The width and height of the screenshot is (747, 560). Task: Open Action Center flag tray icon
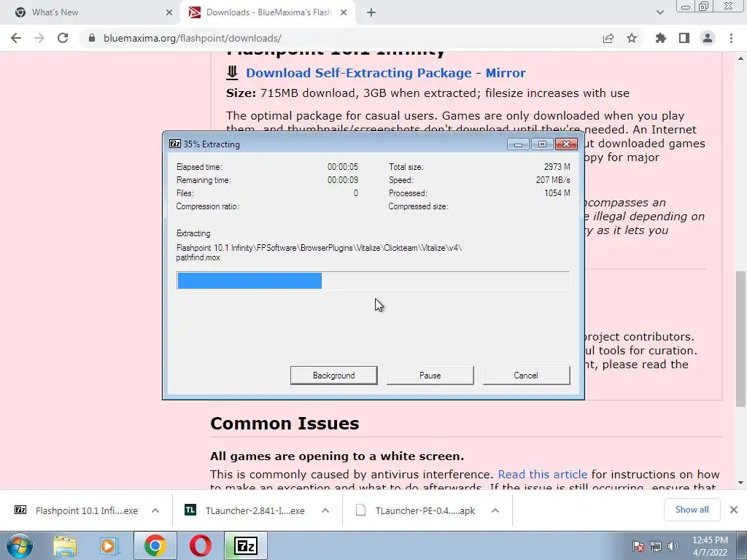click(x=638, y=546)
